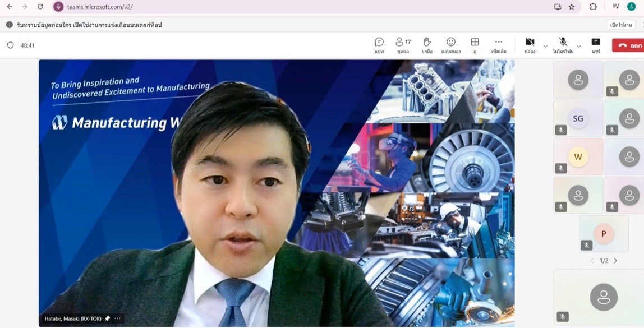Open more options on Hatabe, Masaki video label
The image size is (644, 328).
tap(118, 318)
